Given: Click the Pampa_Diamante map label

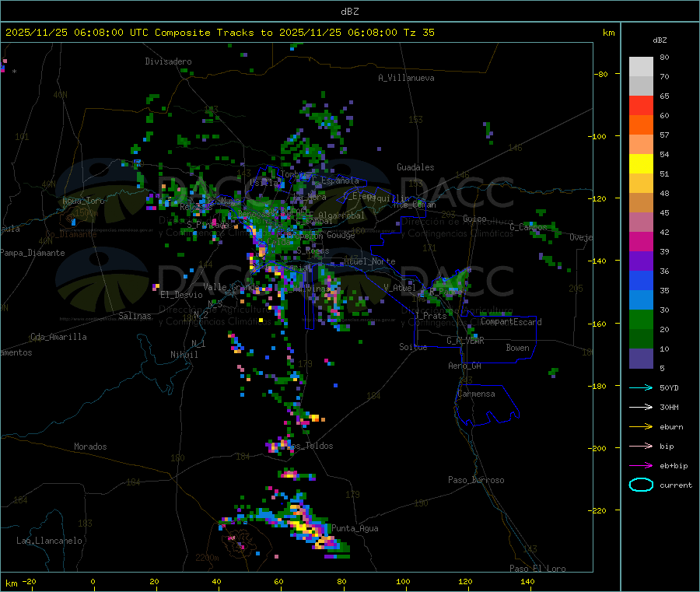Looking at the screenshot, I should point(33,253).
